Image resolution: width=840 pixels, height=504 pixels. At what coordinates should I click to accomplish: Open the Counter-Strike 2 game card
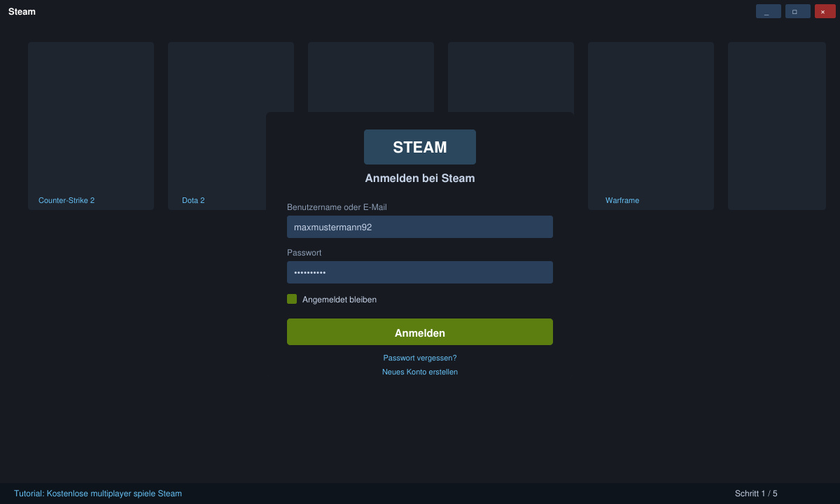tap(91, 126)
